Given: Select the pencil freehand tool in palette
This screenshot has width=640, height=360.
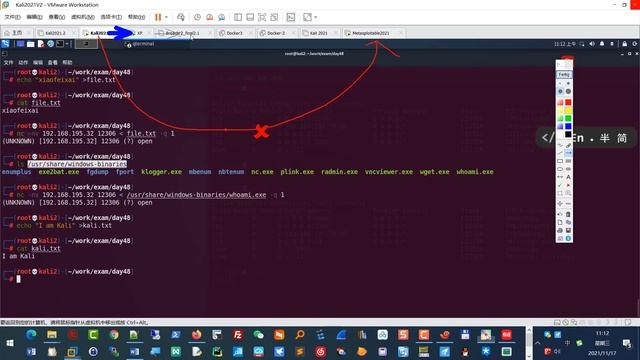Looking at the screenshot, I should coord(568,145).
